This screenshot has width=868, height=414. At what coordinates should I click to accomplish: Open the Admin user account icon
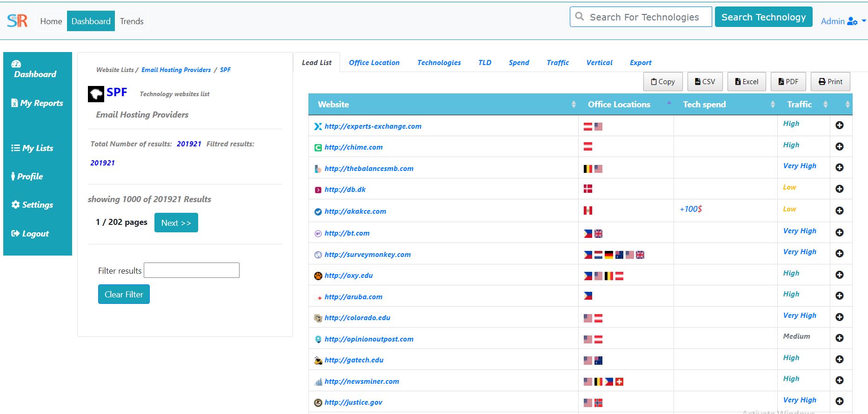click(x=852, y=21)
